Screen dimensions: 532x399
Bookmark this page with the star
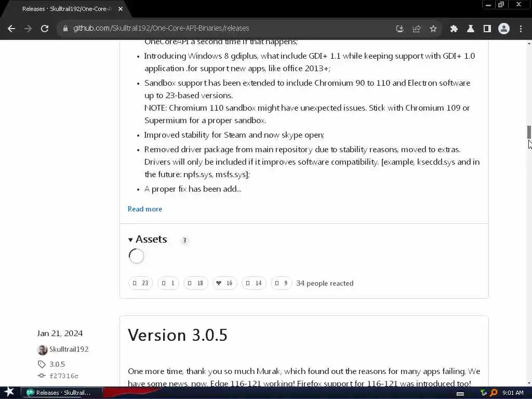tap(433, 29)
